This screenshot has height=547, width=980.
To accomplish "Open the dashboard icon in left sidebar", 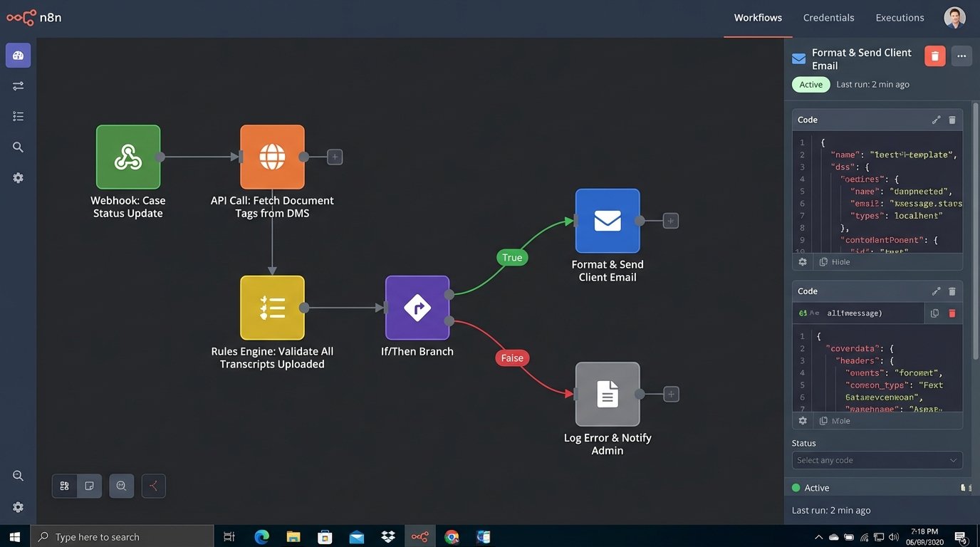I will click(x=19, y=56).
